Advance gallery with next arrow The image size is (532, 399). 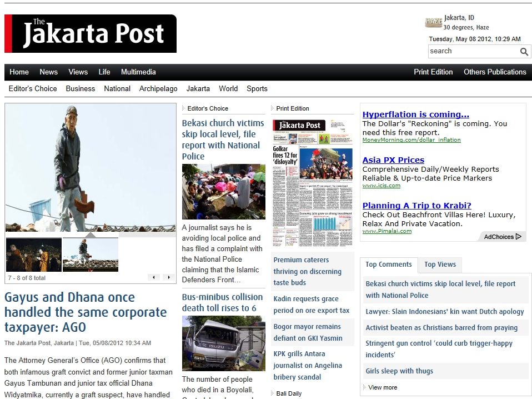167,277
